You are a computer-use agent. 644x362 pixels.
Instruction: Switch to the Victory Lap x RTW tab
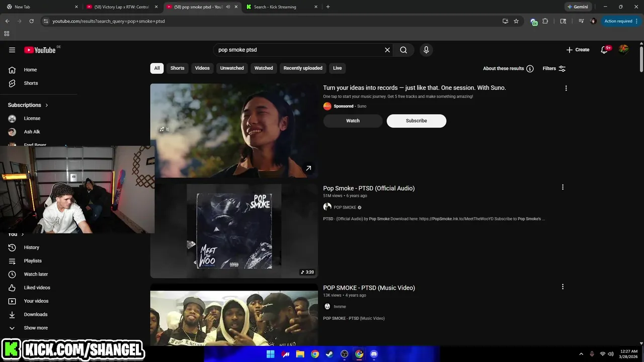[x=122, y=7]
